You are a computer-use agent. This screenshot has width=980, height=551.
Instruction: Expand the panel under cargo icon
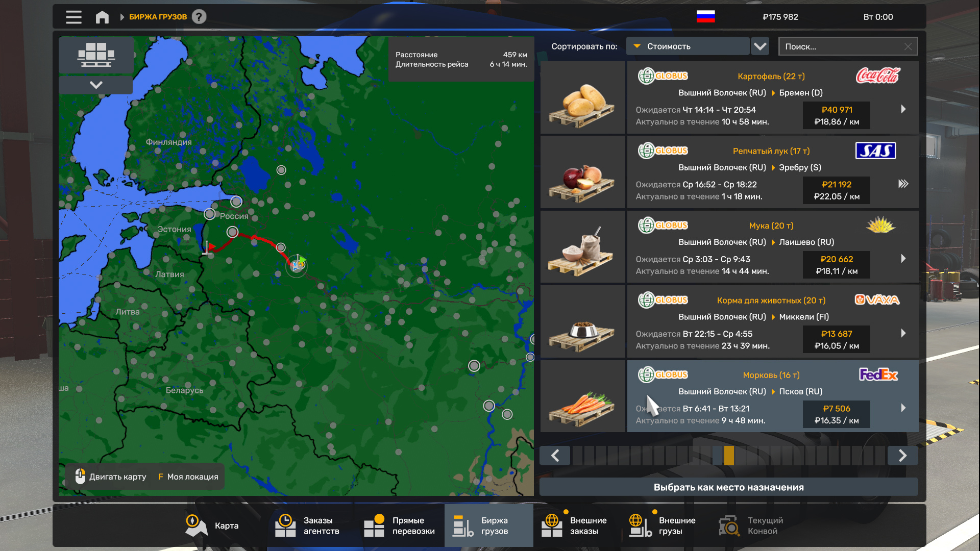click(x=96, y=85)
